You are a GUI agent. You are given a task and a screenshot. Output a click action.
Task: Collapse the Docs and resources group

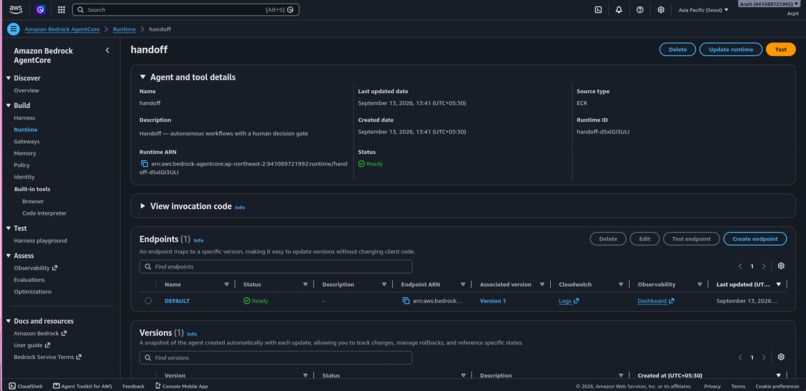point(8,321)
